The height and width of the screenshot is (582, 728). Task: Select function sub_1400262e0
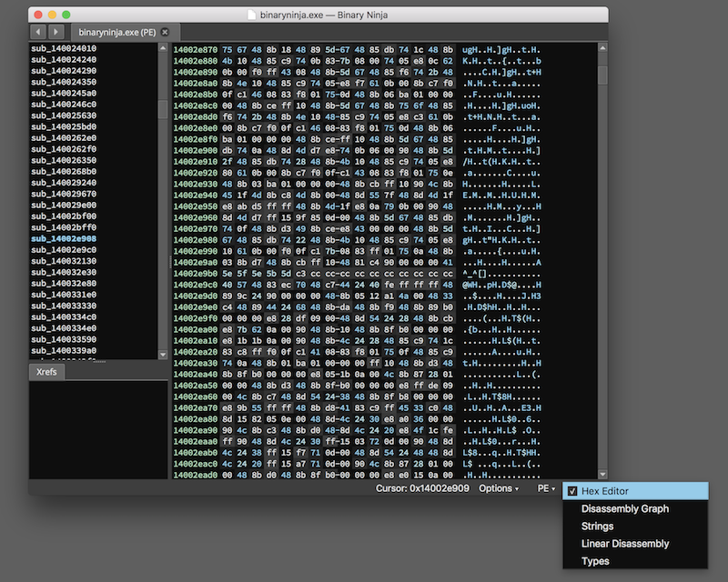point(64,138)
